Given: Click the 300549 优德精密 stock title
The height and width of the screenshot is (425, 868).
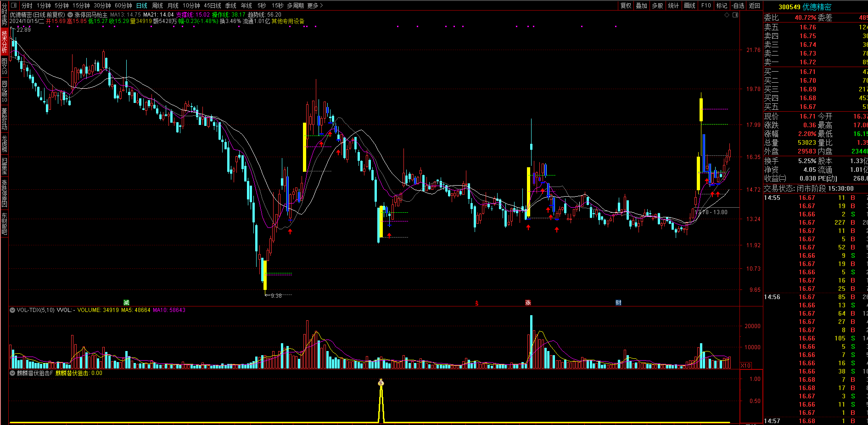Looking at the screenshot, I should 805,7.
